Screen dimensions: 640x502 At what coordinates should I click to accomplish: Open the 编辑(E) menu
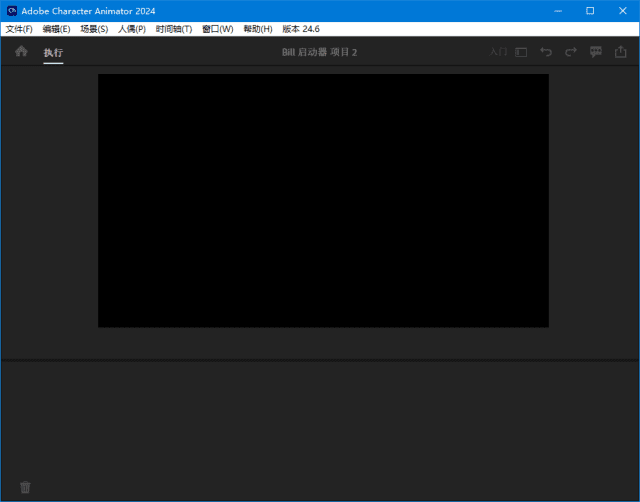tap(56, 29)
